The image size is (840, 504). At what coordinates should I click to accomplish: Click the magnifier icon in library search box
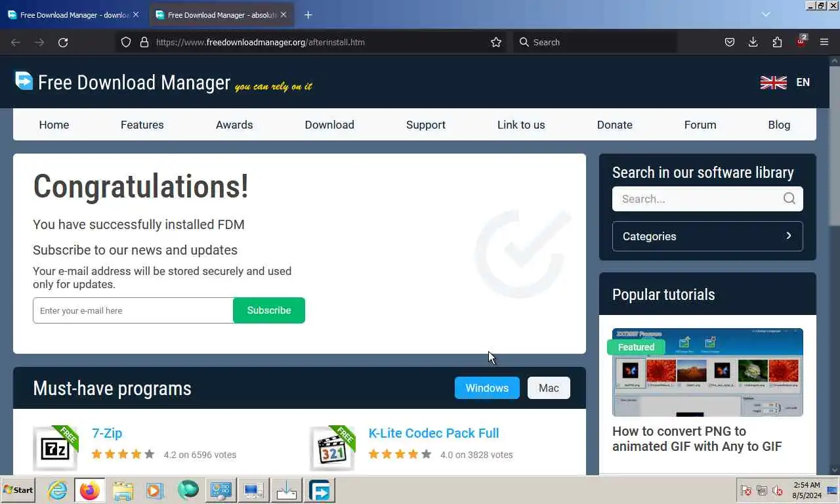click(789, 198)
